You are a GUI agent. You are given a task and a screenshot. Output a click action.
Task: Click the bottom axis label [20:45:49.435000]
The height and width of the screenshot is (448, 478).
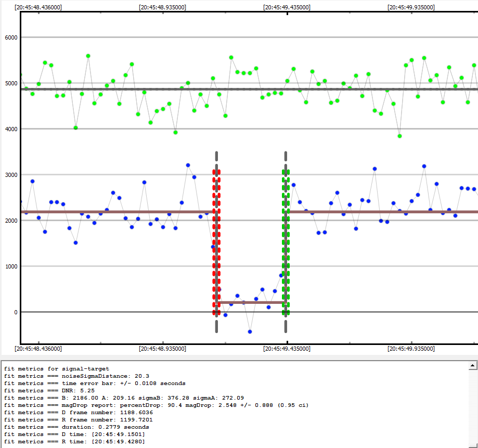287,349
